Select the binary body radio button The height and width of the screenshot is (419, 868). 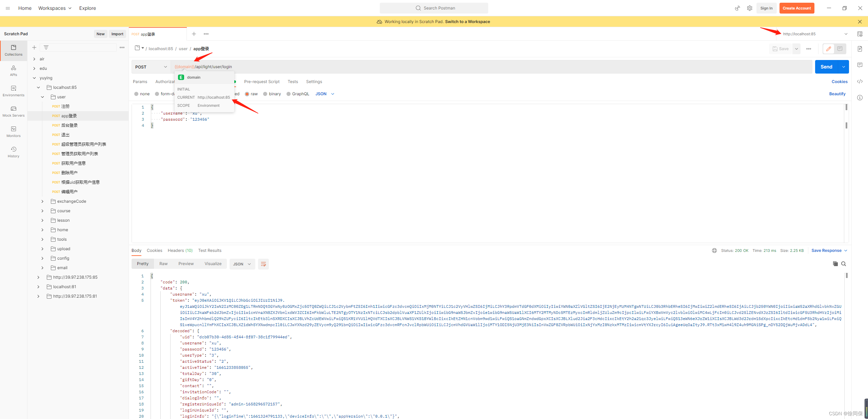pyautogui.click(x=265, y=94)
